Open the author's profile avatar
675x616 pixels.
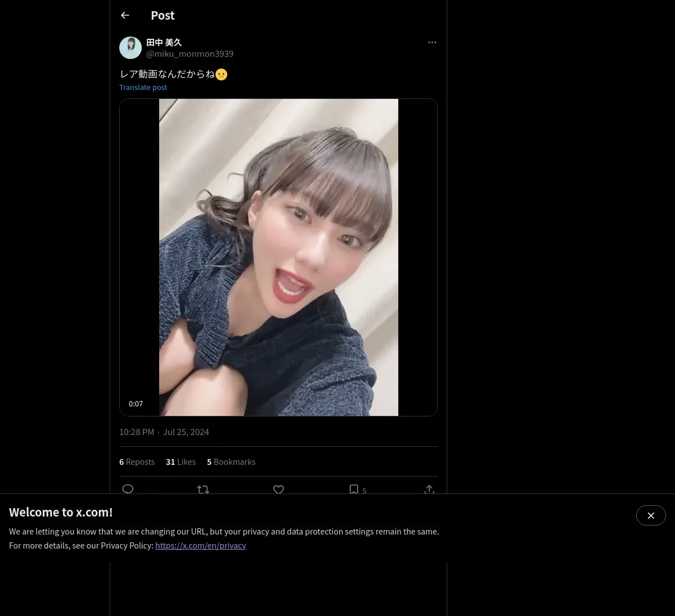pos(130,48)
